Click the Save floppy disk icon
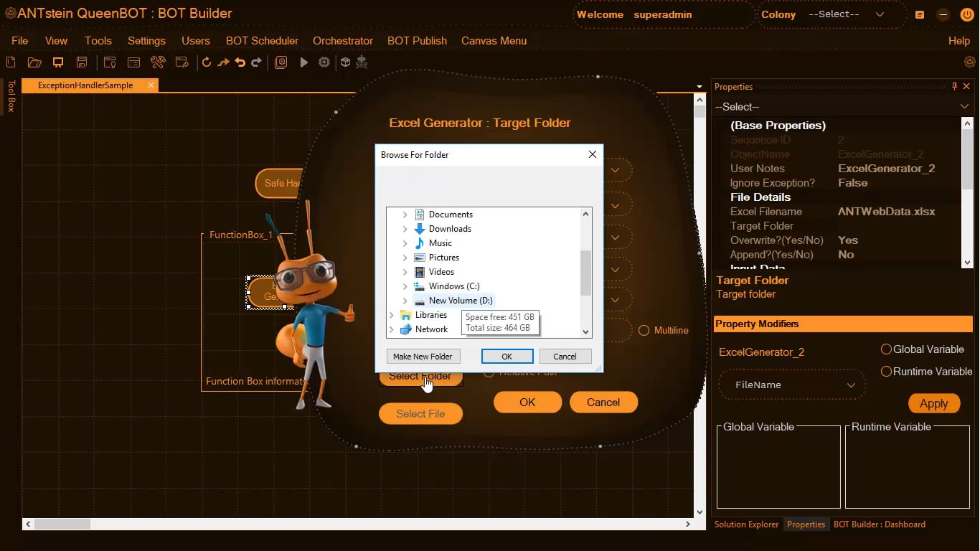The height and width of the screenshot is (551, 980). point(82,62)
